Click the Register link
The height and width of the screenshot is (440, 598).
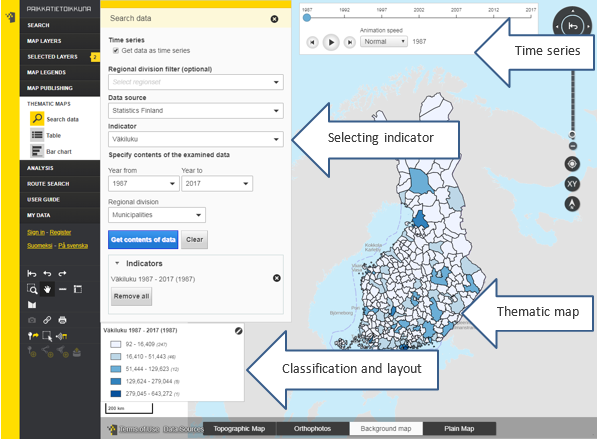click(x=60, y=233)
